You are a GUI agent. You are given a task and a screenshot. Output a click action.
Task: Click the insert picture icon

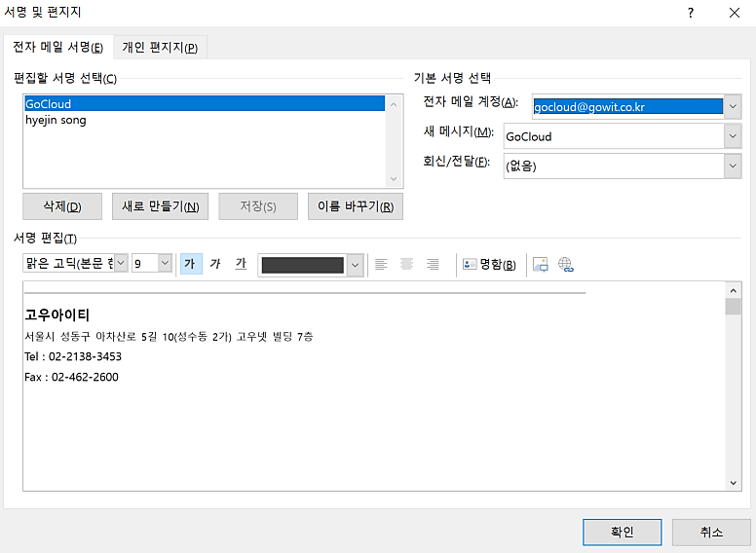[541, 264]
